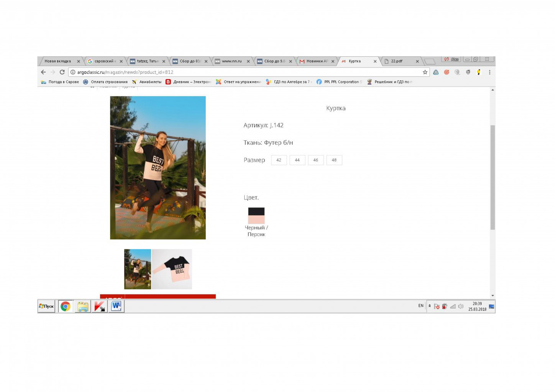Close the www.nn.ru tab
Screen dimensions: 555x392
click(x=248, y=61)
